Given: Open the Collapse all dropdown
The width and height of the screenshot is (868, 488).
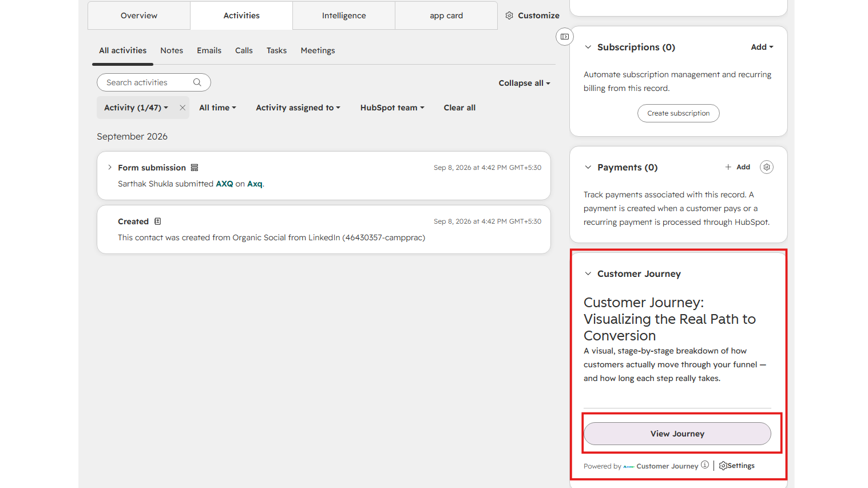Looking at the screenshot, I should pos(524,83).
